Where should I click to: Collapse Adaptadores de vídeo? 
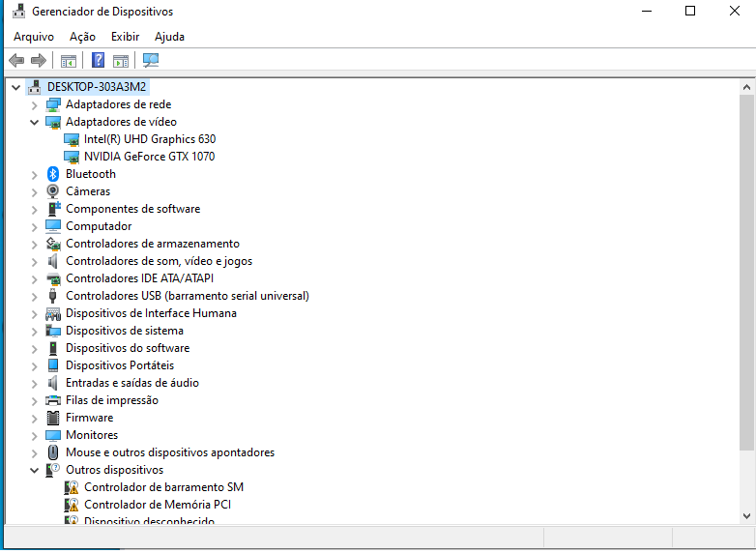click(34, 122)
